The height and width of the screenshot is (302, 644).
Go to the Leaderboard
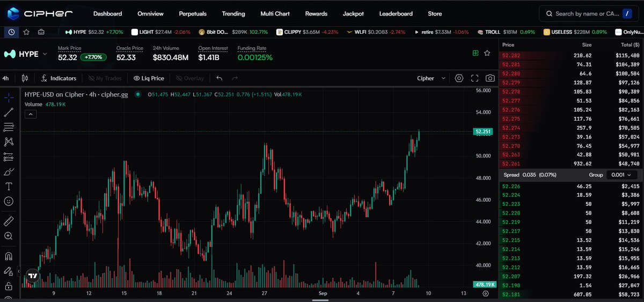[396, 13]
